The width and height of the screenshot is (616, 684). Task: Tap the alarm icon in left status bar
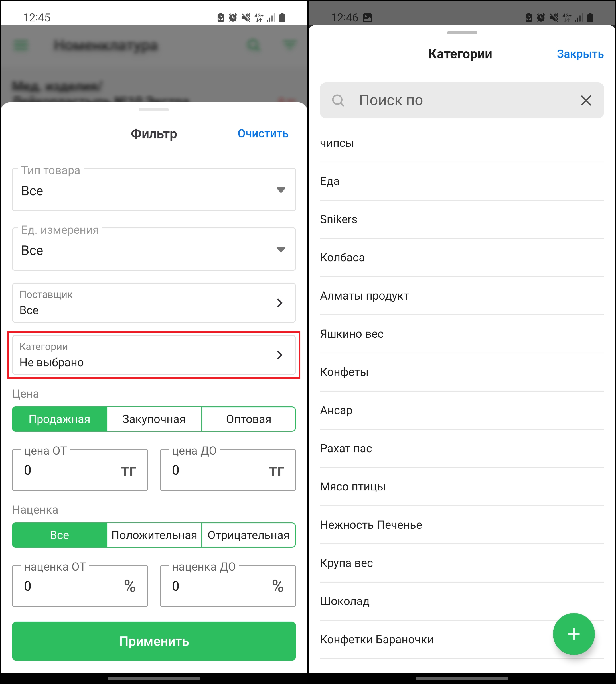click(232, 18)
